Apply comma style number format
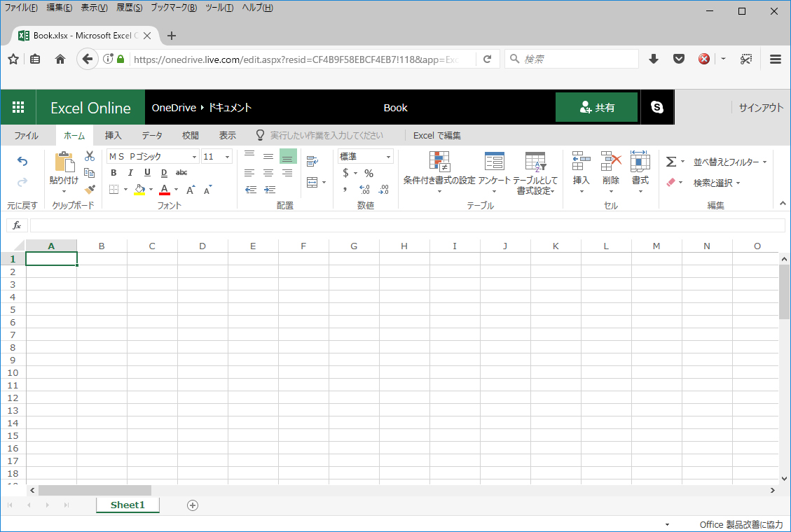The width and height of the screenshot is (791, 532). click(345, 190)
